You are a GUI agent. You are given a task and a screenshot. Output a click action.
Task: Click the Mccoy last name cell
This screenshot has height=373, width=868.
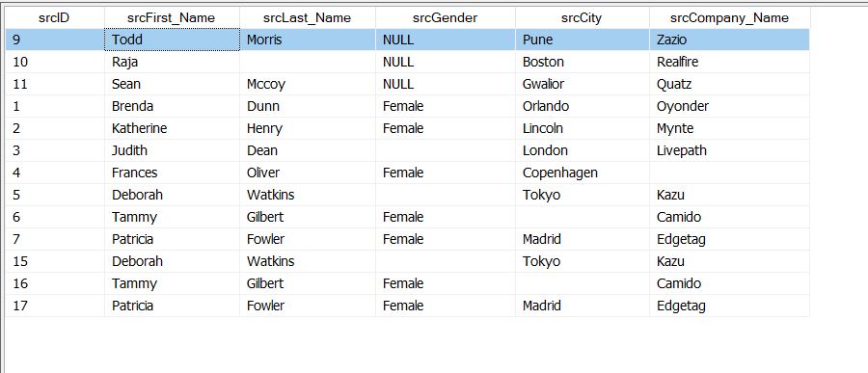coord(308,84)
